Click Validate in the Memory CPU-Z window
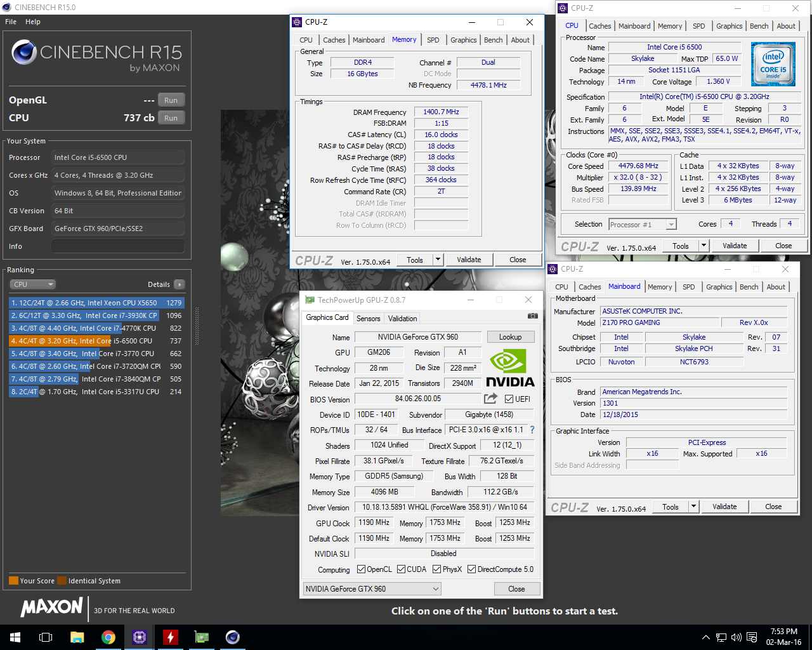Image resolution: width=812 pixels, height=650 pixels. pyautogui.click(x=469, y=260)
